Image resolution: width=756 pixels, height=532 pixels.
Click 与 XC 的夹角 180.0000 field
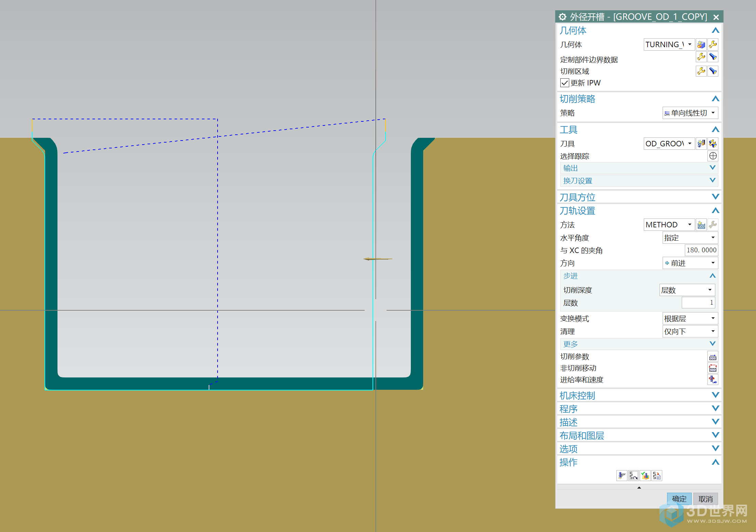[x=701, y=250]
